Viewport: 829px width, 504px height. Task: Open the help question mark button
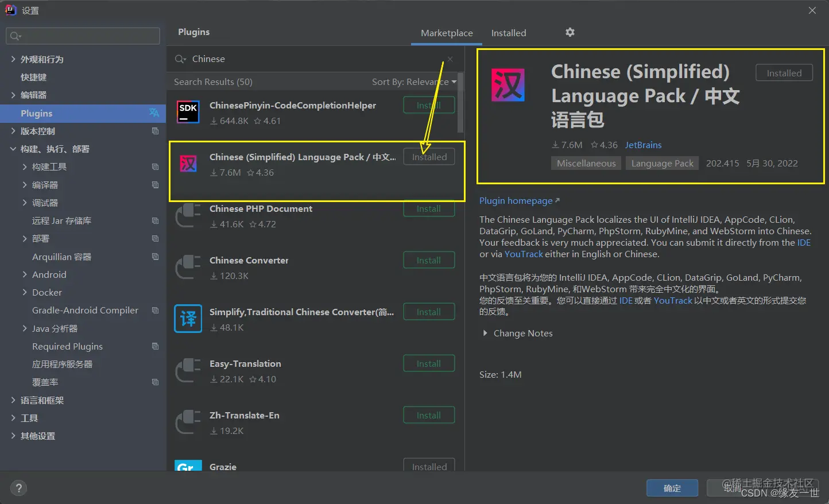tap(19, 488)
